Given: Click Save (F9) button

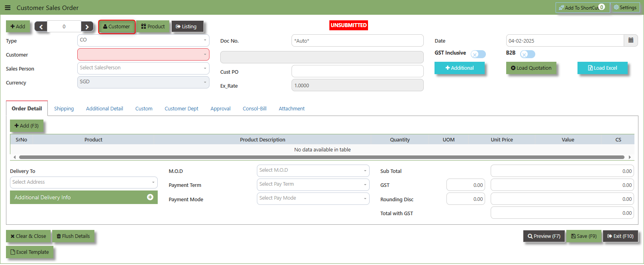Looking at the screenshot, I should tap(584, 236).
